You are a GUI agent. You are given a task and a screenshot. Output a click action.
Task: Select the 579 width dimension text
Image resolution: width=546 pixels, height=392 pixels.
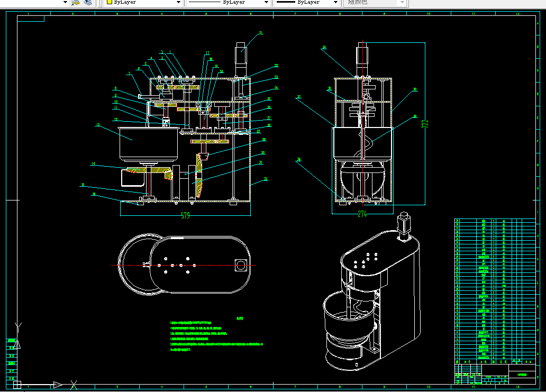[x=185, y=215]
